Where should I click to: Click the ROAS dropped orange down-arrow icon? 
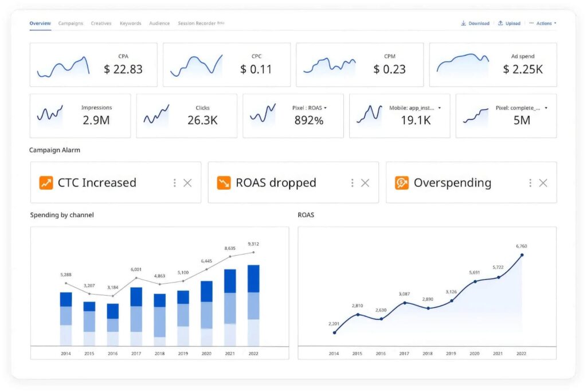[224, 183]
